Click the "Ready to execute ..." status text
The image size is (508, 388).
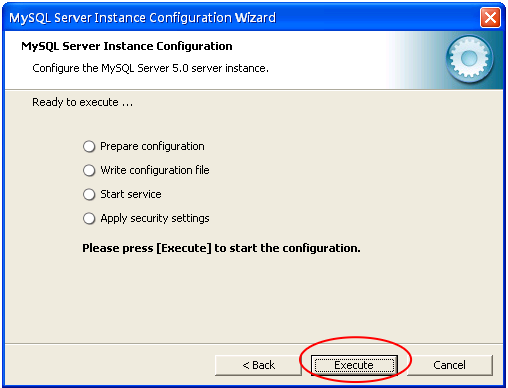coord(82,102)
